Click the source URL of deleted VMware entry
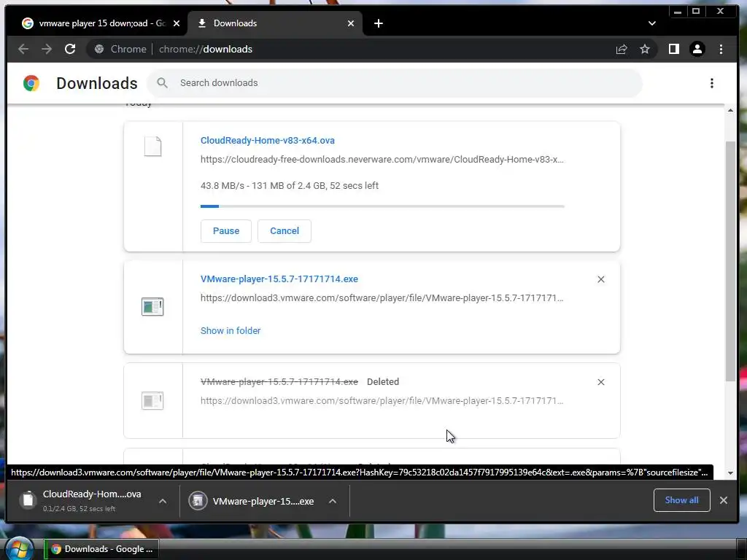Image resolution: width=747 pixels, height=560 pixels. 382,401
